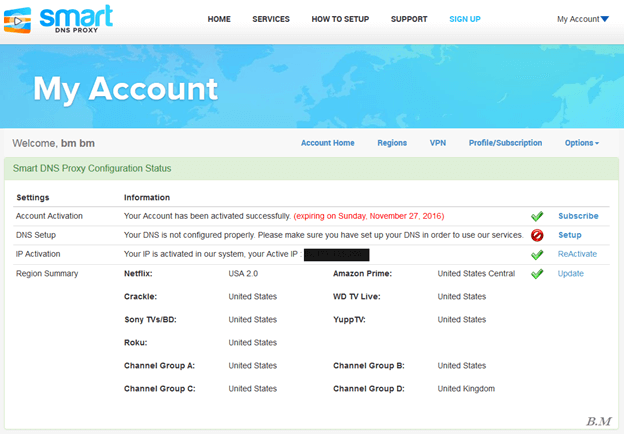Click the 'USA 2.0' Netflix region value

point(243,274)
